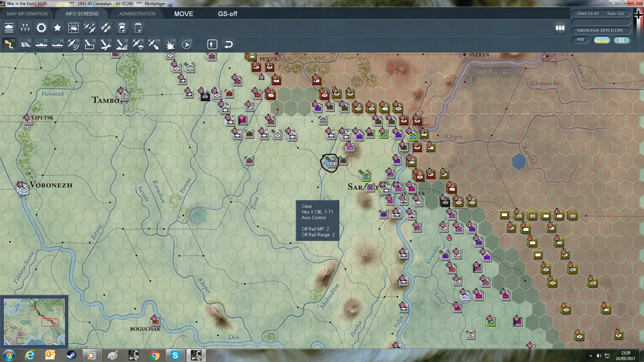This screenshot has height=362, width=644.
Task: Click the taskbar clock showing 23:29
Action: (625, 356)
